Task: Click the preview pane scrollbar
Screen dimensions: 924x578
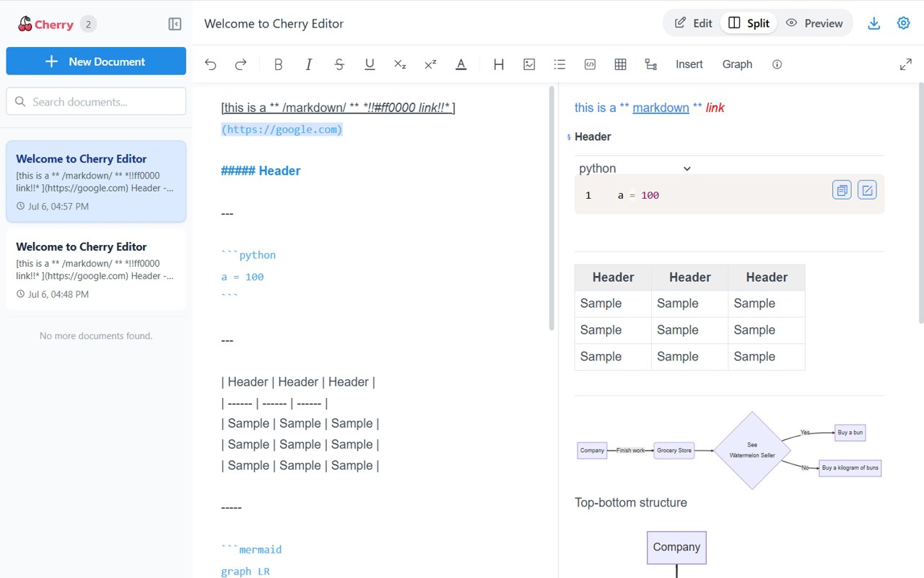Action: [920, 204]
